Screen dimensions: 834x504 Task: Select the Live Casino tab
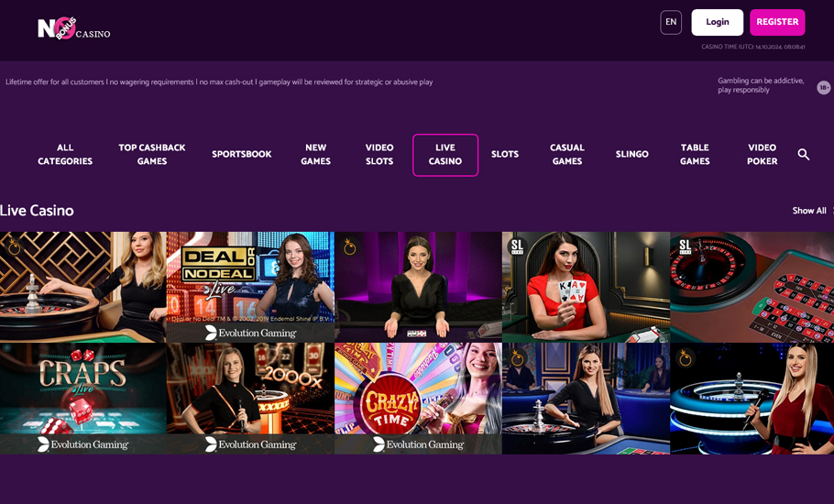click(445, 155)
